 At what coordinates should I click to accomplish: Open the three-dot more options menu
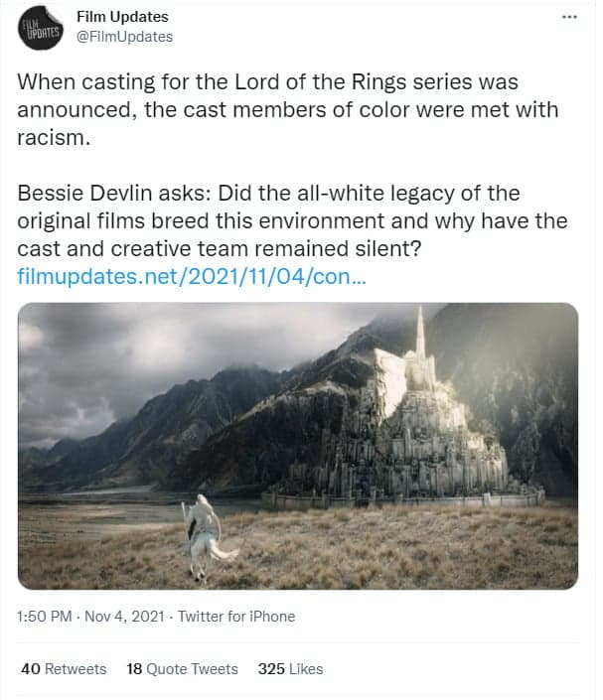[x=569, y=17]
